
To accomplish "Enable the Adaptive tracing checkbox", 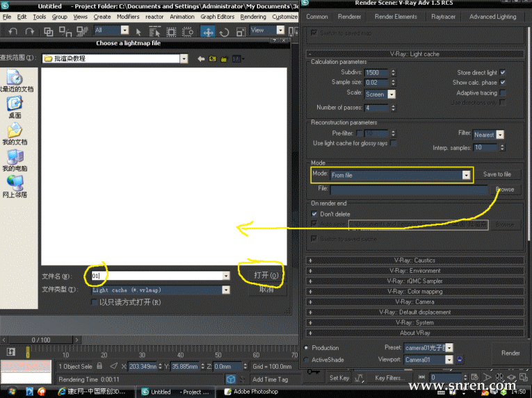I will (x=503, y=92).
